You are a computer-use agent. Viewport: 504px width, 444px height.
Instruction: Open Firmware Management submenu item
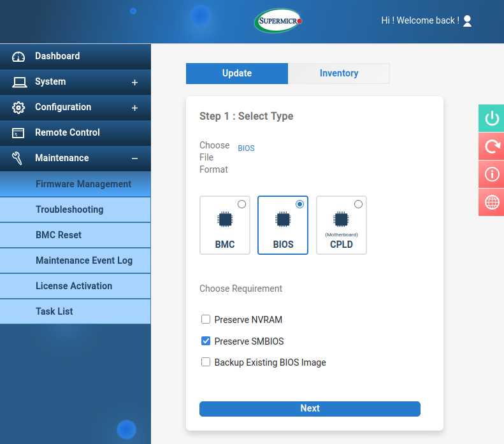(x=75, y=184)
